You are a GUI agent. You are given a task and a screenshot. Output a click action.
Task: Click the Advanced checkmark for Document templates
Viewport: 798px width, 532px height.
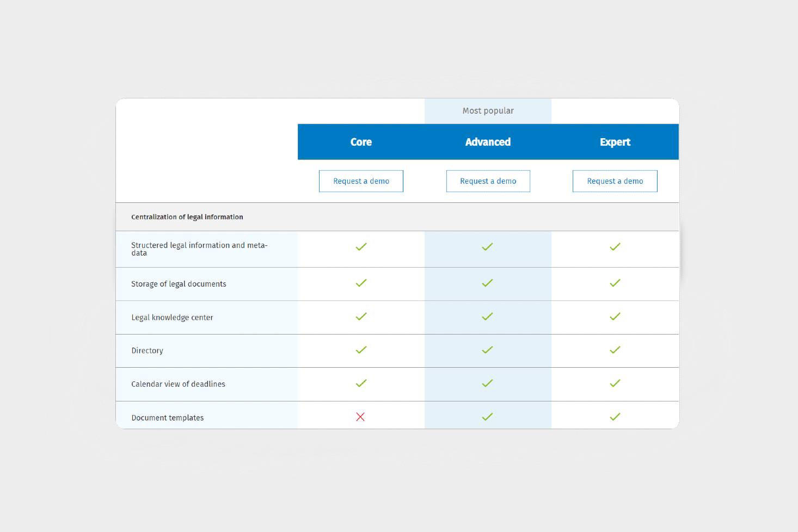click(487, 417)
